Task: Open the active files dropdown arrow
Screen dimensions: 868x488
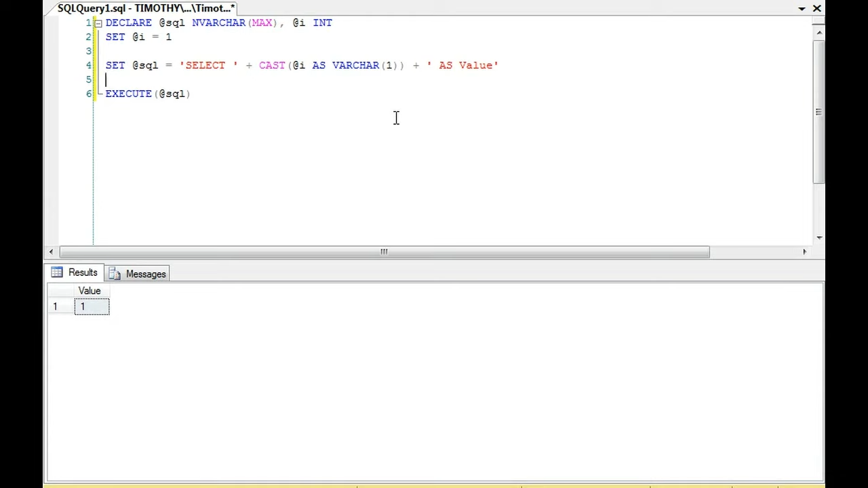Action: pyautogui.click(x=802, y=9)
